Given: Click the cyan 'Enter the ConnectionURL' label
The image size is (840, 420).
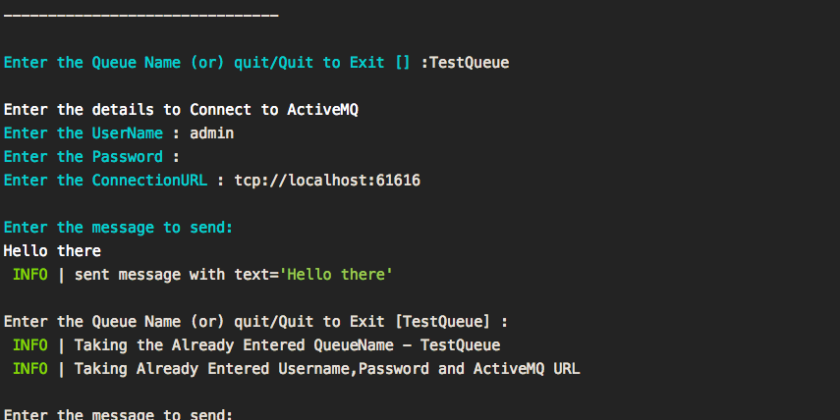Looking at the screenshot, I should 105,181.
